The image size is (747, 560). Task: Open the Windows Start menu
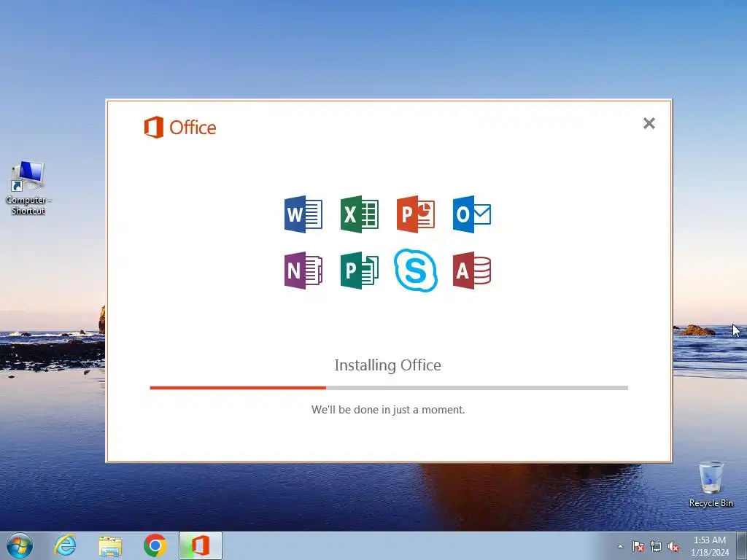tap(20, 545)
